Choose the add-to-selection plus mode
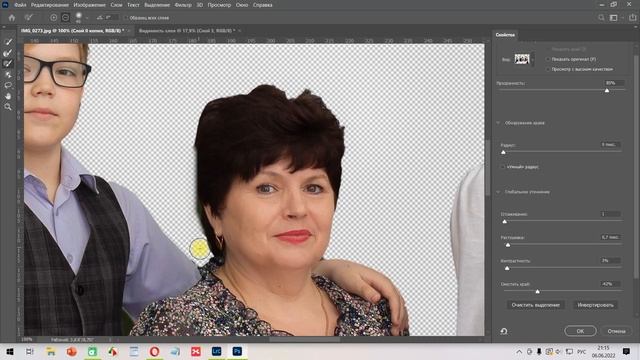 (53, 18)
